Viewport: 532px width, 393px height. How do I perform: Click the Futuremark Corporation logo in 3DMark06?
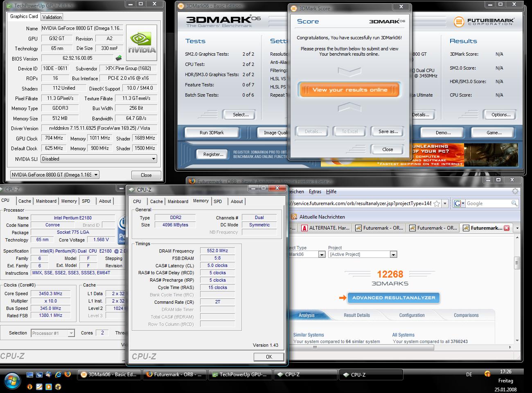(484, 21)
